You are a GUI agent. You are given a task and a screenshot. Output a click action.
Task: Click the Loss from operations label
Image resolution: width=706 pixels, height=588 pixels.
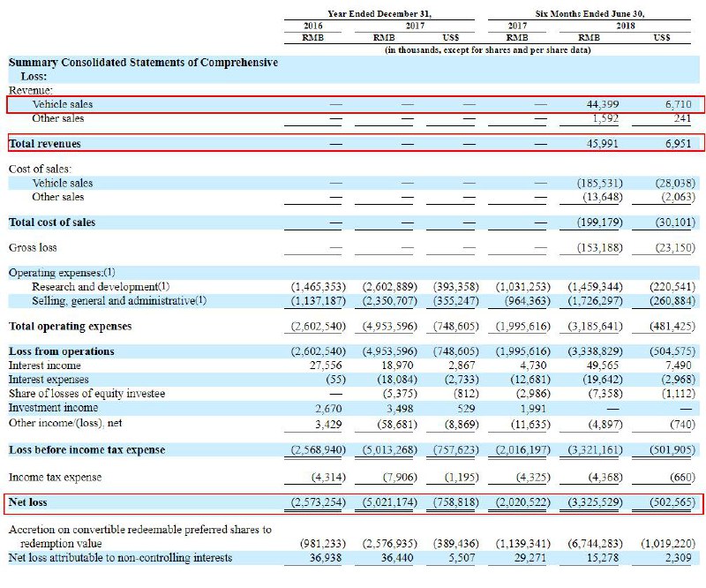(61, 351)
